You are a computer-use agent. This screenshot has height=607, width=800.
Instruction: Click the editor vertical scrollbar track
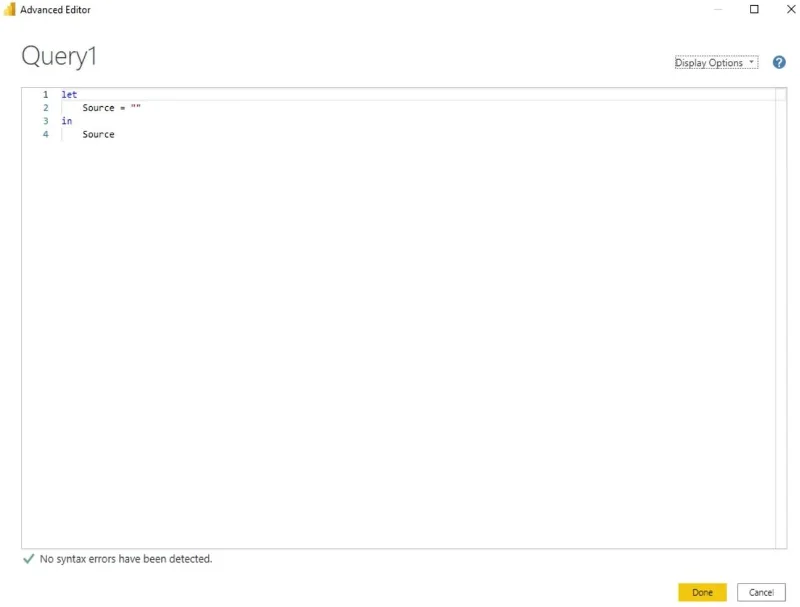781,318
